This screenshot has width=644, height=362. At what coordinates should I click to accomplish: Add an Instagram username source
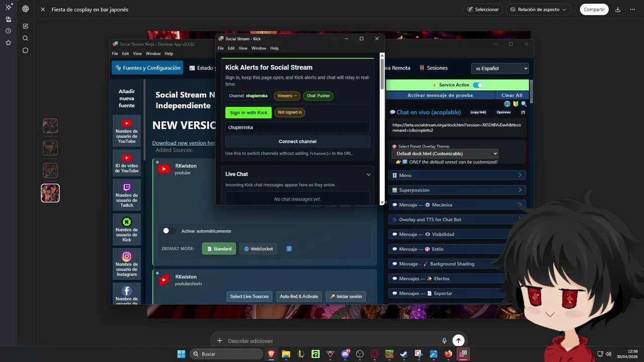point(127,264)
